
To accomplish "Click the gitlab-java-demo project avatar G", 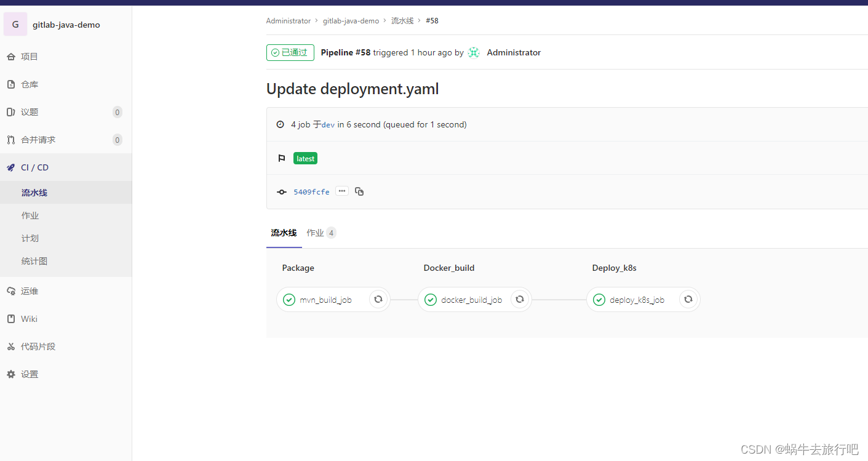I will tap(15, 24).
